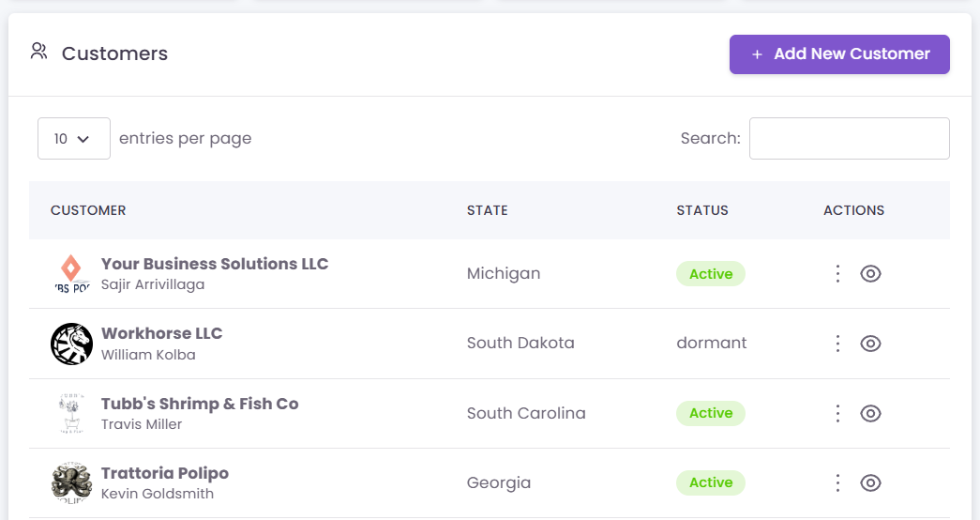
Task: Open Tubb's Shrimp & Fish Co link
Action: [x=200, y=404]
